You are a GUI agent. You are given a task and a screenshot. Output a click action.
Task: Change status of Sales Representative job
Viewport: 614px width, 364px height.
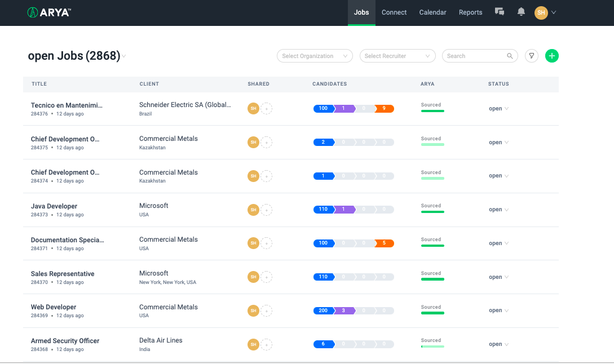coord(498,277)
